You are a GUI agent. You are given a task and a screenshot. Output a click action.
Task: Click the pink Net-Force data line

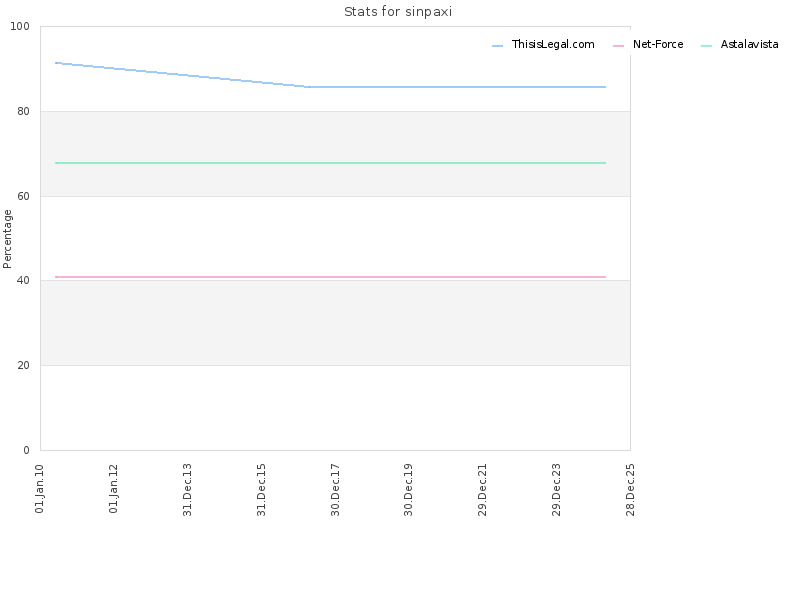(x=330, y=277)
